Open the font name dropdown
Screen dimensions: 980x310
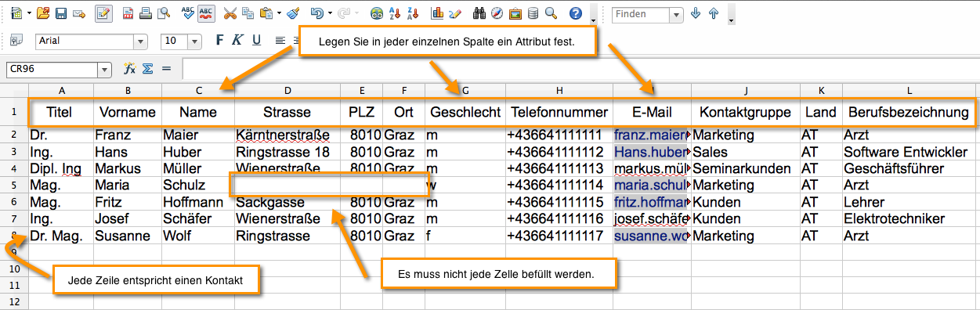pos(141,41)
